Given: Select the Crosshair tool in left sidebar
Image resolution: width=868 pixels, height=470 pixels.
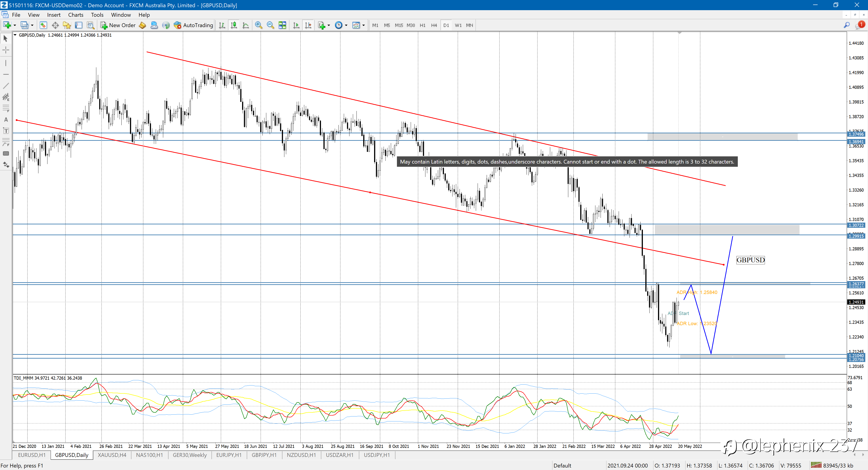Looking at the screenshot, I should 6,50.
